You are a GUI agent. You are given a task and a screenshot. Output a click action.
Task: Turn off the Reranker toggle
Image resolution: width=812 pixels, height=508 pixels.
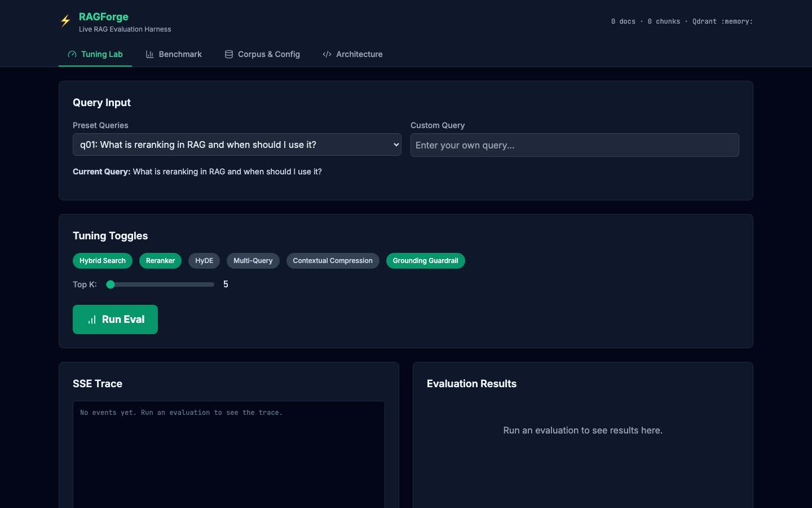(x=160, y=261)
